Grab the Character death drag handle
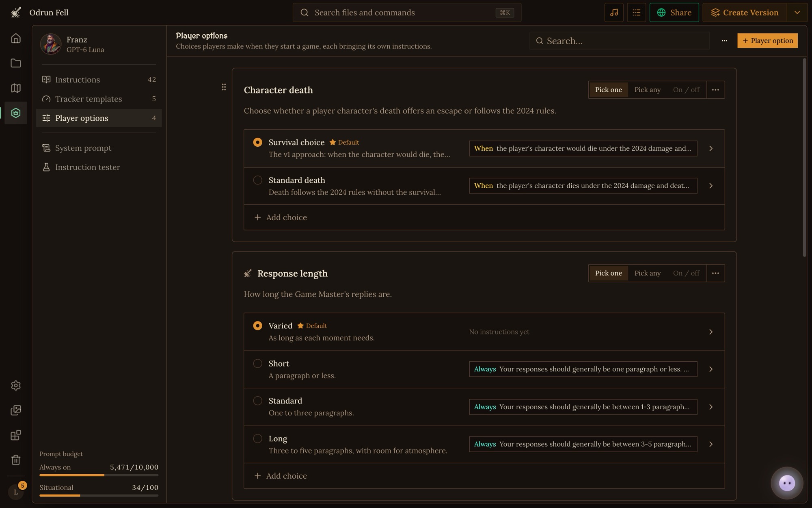Viewport: 812px width, 508px height. pyautogui.click(x=224, y=87)
